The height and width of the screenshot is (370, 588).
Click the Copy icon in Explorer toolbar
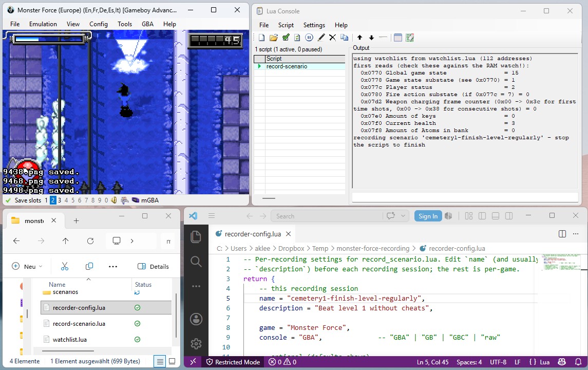(x=89, y=266)
